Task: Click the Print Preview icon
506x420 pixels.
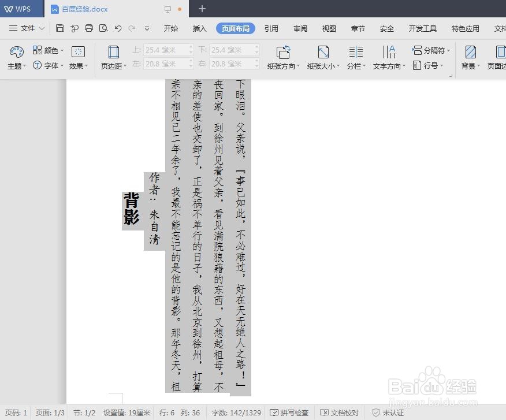Action: (x=103, y=28)
